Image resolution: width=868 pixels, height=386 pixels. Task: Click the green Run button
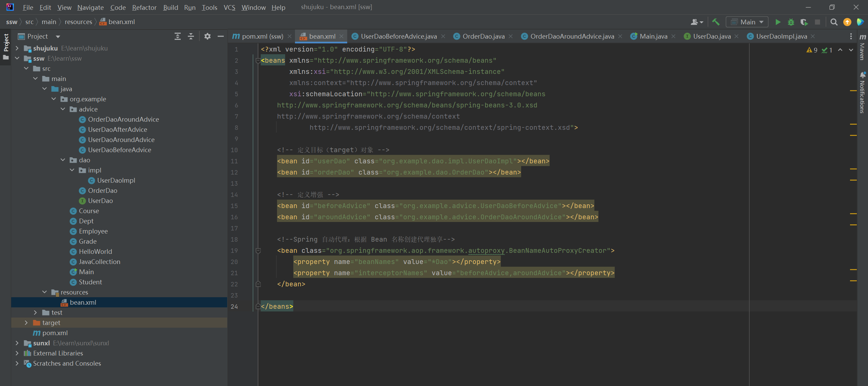(778, 22)
